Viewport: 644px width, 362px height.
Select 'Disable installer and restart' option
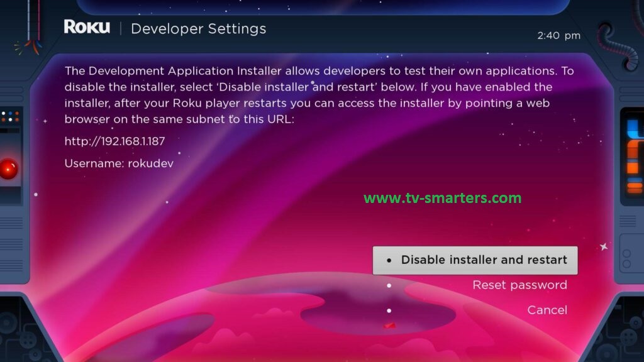(x=475, y=260)
